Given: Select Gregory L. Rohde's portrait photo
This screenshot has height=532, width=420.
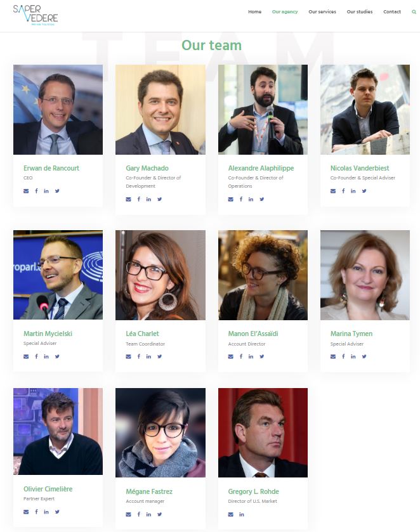Looking at the screenshot, I should pyautogui.click(x=263, y=433).
